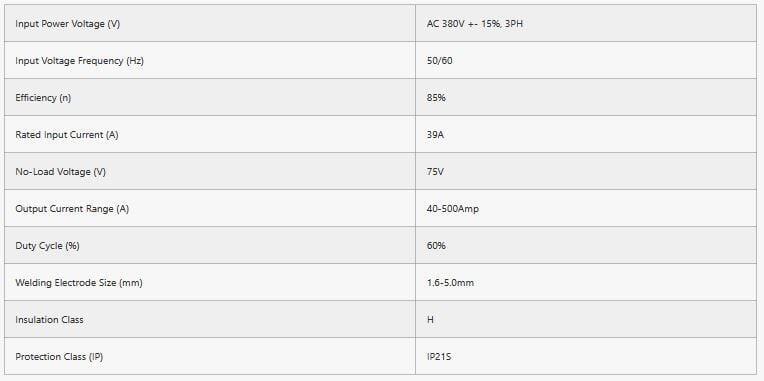Viewport: 764px width, 381px height.
Task: Click the Insulation Class label
Action: (49, 320)
